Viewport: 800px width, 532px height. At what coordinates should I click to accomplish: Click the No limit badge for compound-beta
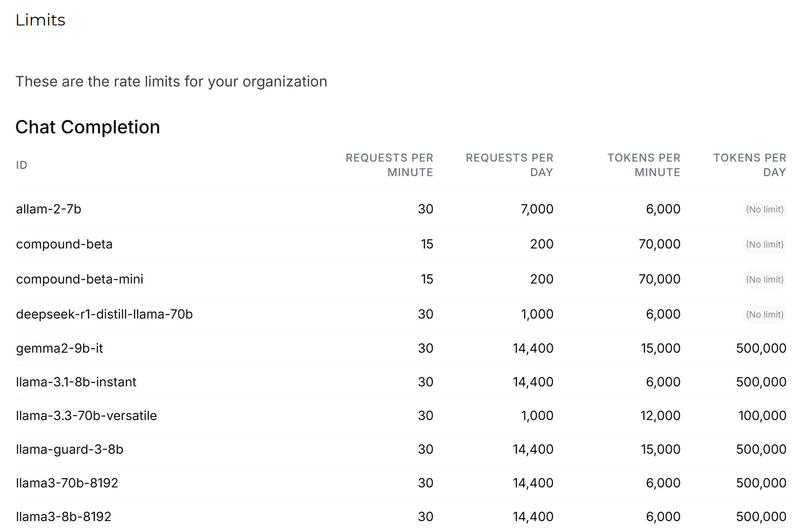[765, 244]
